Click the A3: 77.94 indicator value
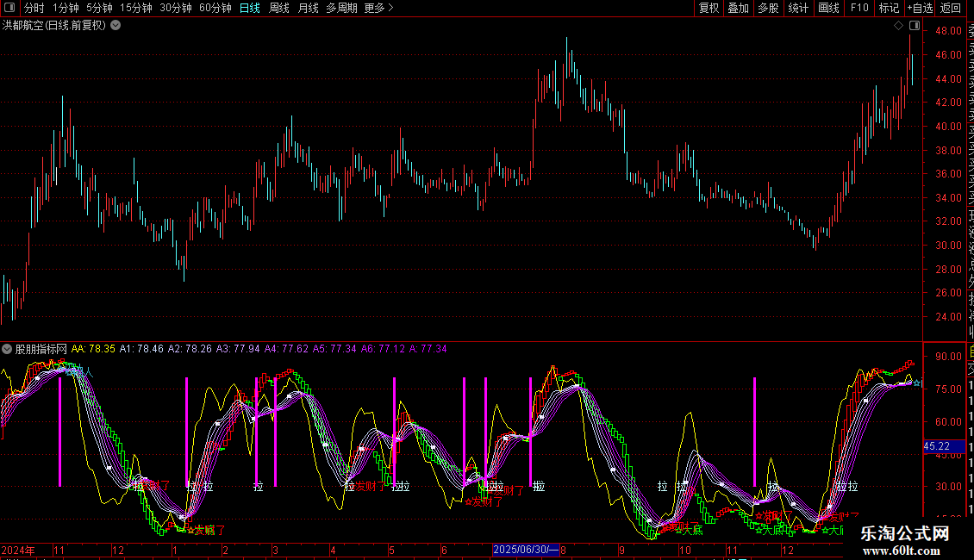This screenshot has height=560, width=974. (238, 349)
